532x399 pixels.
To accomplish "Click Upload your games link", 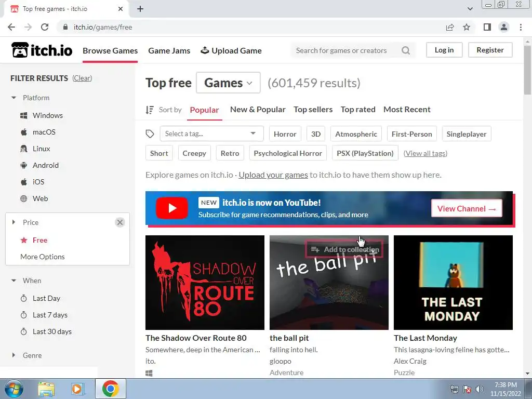I will (273, 175).
